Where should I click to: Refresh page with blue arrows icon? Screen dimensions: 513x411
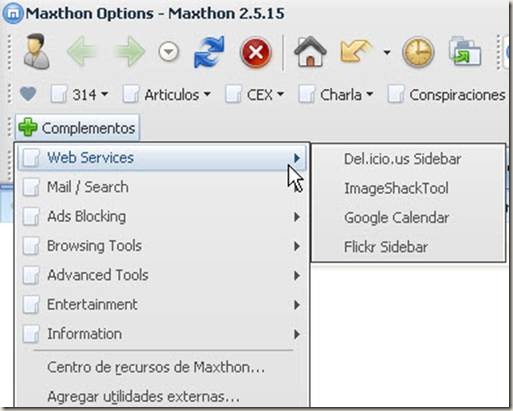(209, 52)
